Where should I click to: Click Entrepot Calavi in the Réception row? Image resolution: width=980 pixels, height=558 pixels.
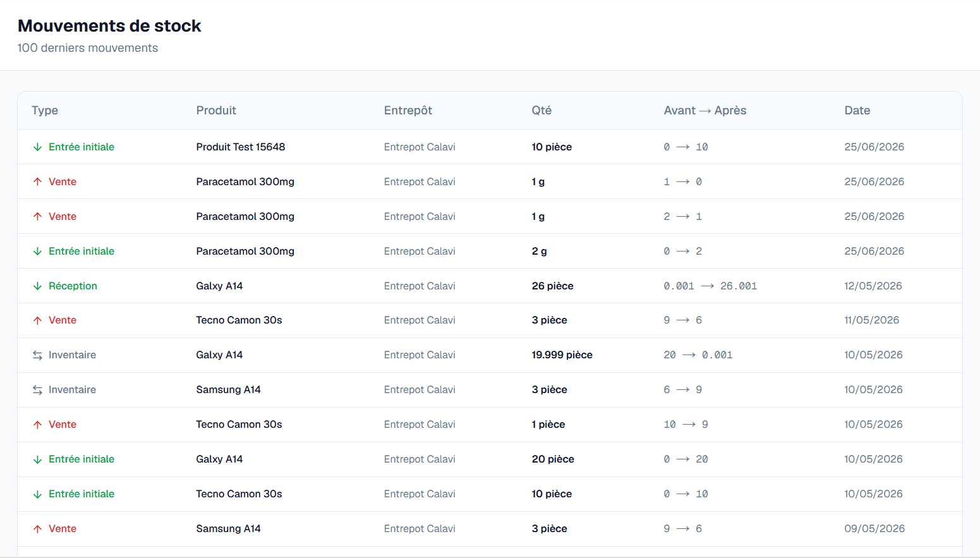click(x=420, y=286)
